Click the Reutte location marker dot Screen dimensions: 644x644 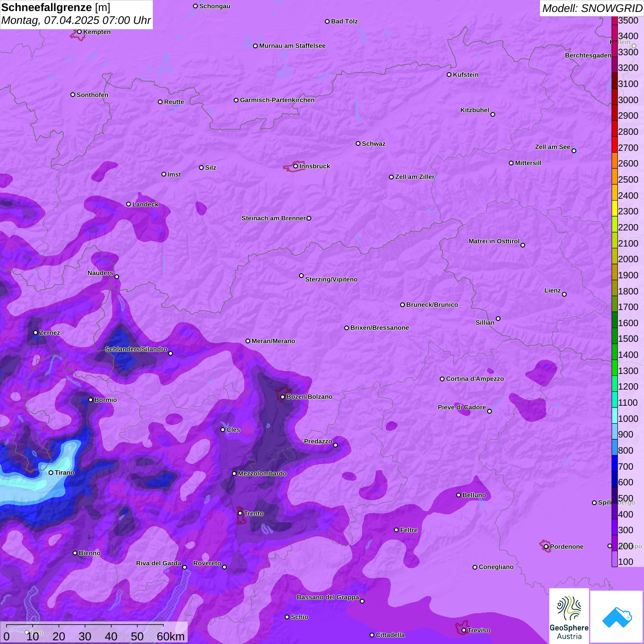[x=161, y=102]
